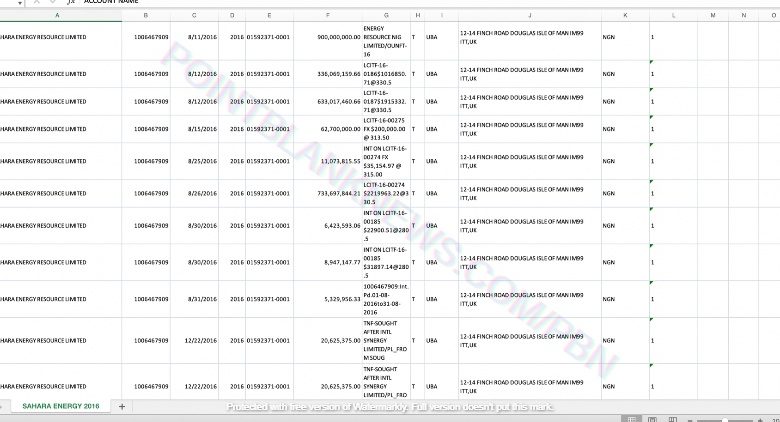Select column L header
This screenshot has width=780, height=422.
point(673,15)
